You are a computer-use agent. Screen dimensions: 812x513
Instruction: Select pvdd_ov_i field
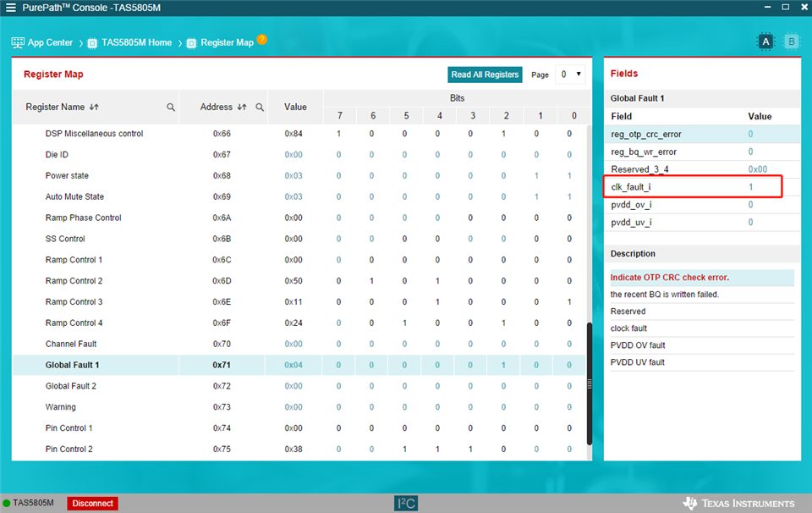[702, 205]
